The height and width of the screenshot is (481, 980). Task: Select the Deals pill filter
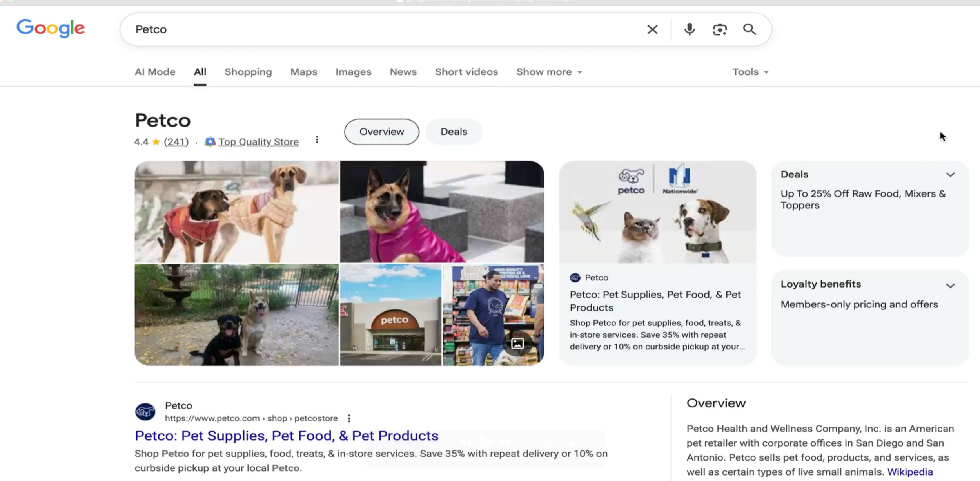tap(454, 132)
